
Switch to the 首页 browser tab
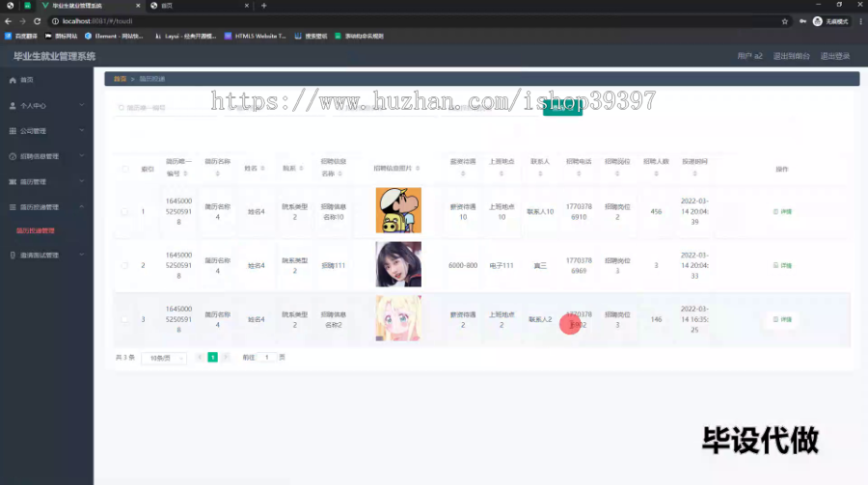[x=200, y=6]
